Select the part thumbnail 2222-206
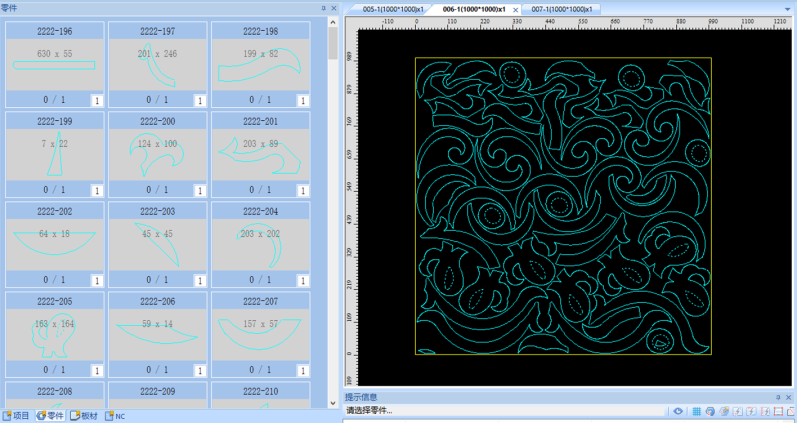 pyautogui.click(x=158, y=335)
